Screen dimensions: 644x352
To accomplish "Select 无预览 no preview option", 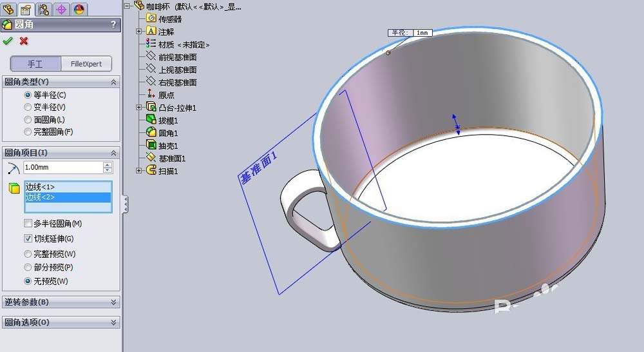I will tap(28, 281).
